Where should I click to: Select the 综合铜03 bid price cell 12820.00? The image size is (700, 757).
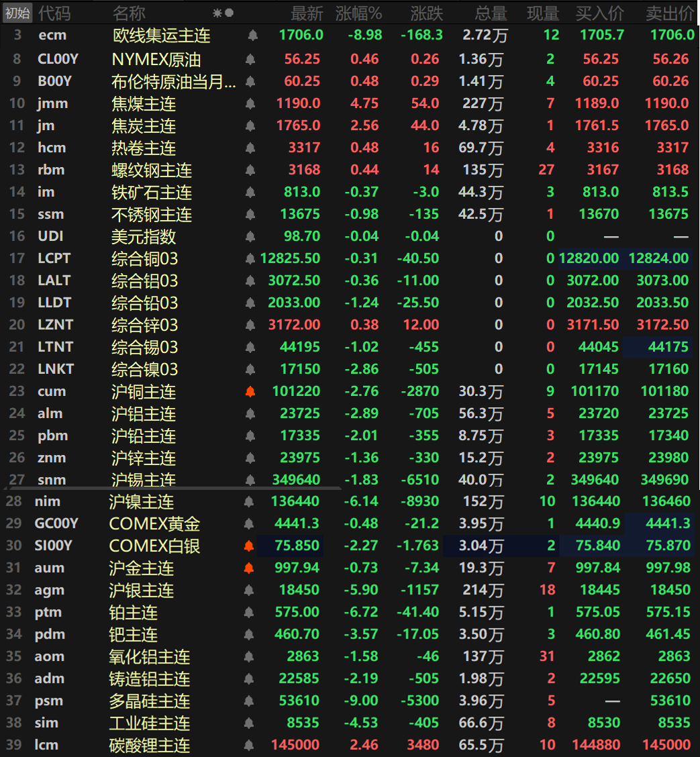[589, 258]
